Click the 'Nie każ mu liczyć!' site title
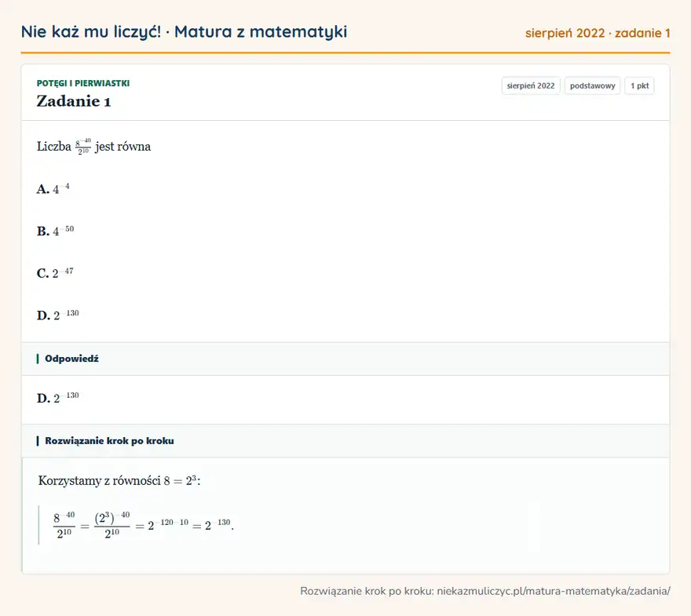The image size is (691, 616). click(184, 31)
